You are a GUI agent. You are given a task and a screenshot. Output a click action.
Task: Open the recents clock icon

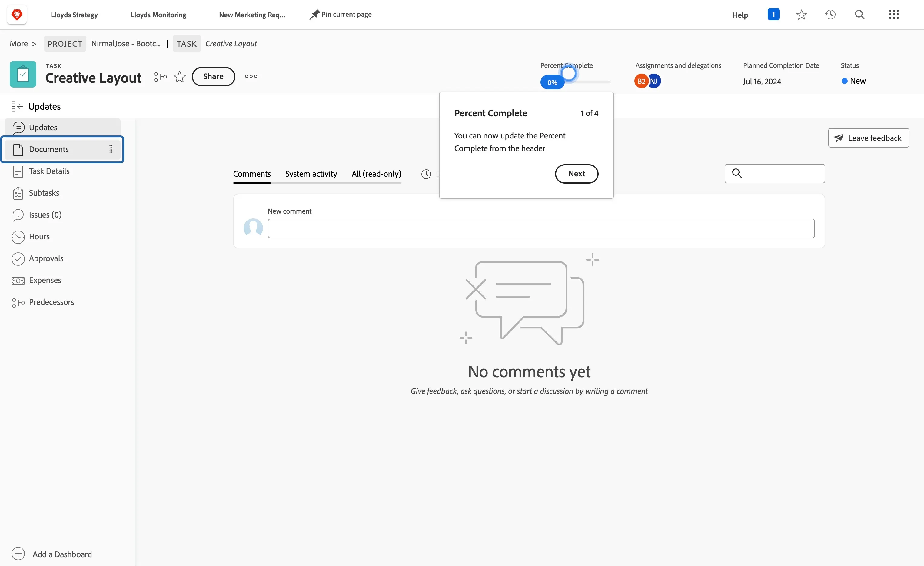(830, 15)
